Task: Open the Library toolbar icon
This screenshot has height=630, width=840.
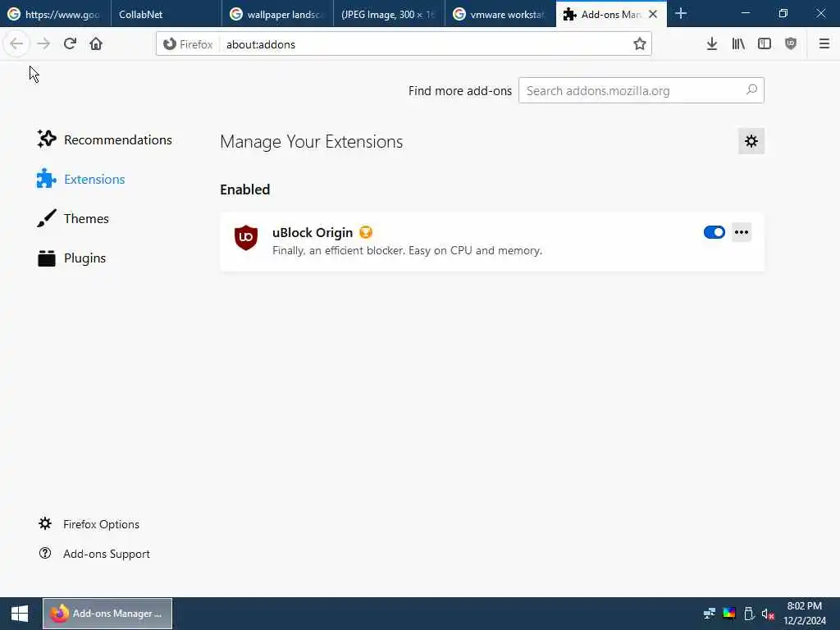Action: (738, 44)
